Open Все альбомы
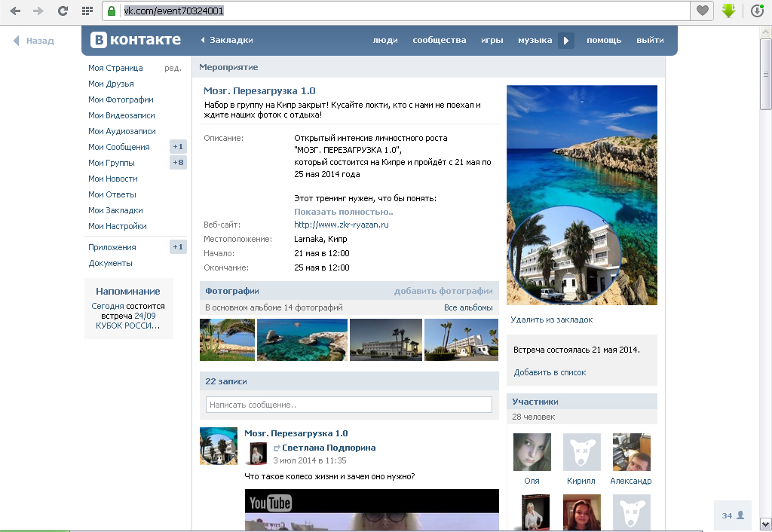772x532 pixels. pos(468,307)
